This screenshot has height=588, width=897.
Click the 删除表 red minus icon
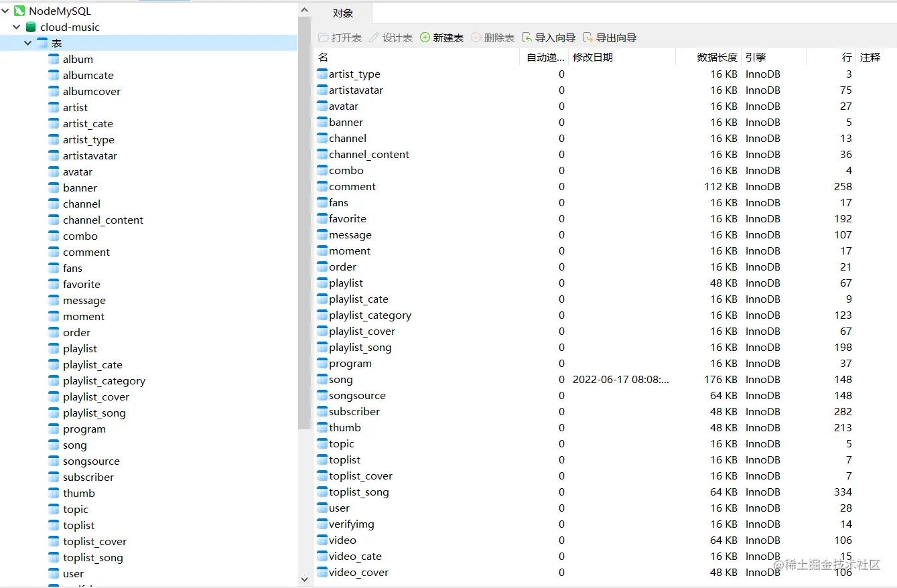[x=475, y=38]
